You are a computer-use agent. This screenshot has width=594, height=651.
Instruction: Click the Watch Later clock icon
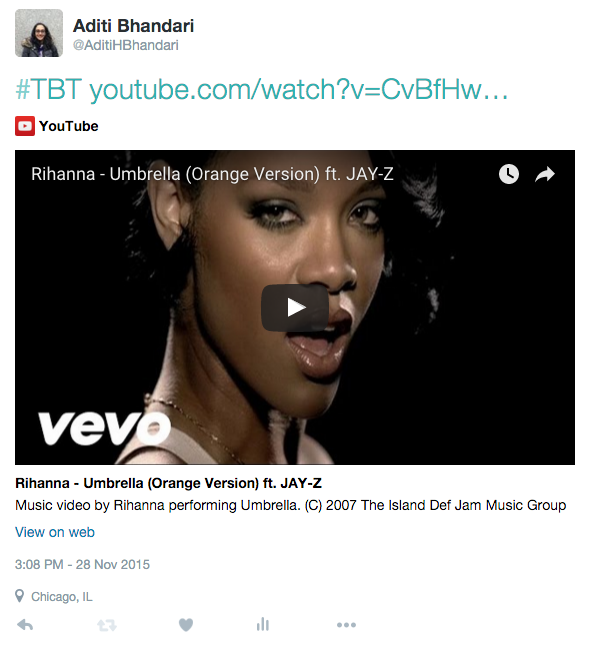point(508,174)
